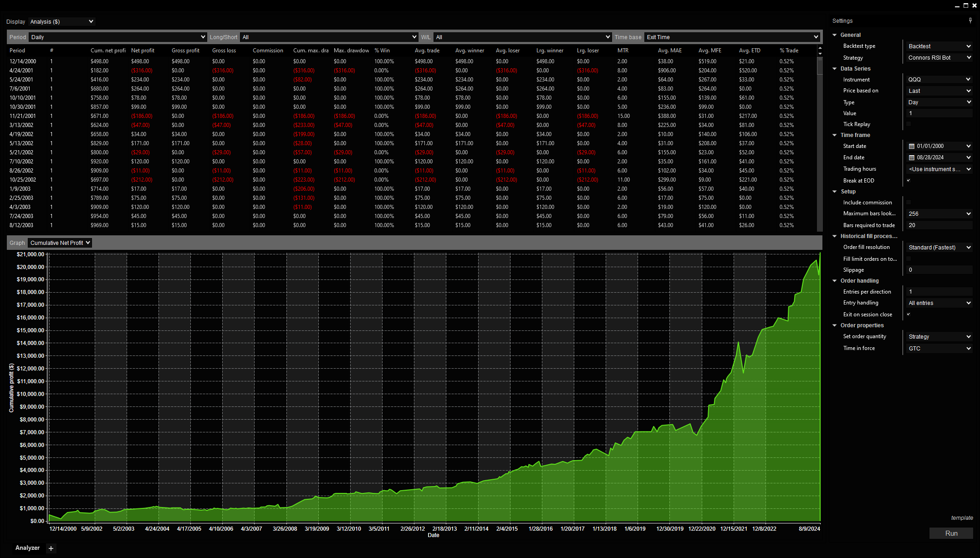Open the End date calendar icon
Viewport: 980px width, 558px height.
point(912,157)
